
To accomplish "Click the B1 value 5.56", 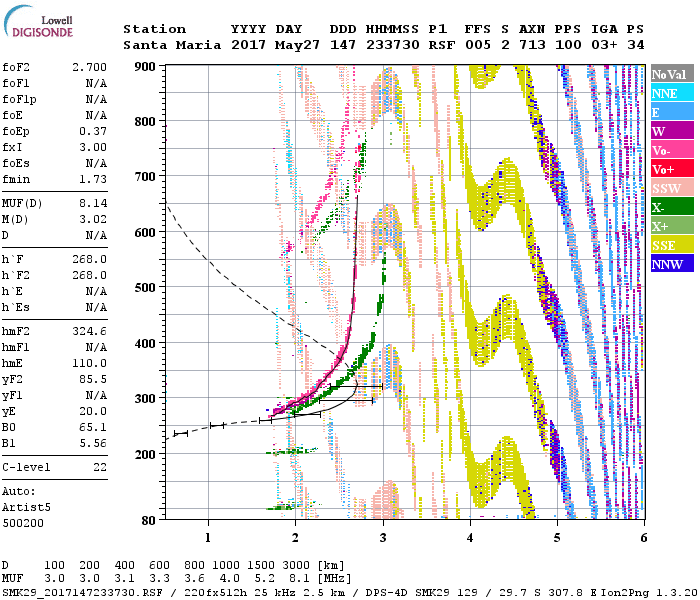I will (93, 444).
